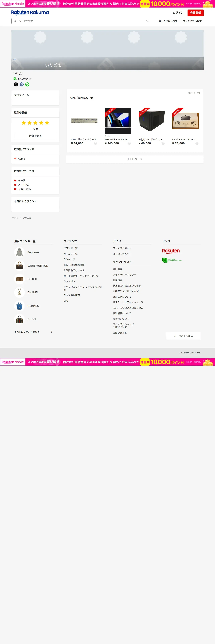Open 利用規約 footer link

(x=118, y=280)
